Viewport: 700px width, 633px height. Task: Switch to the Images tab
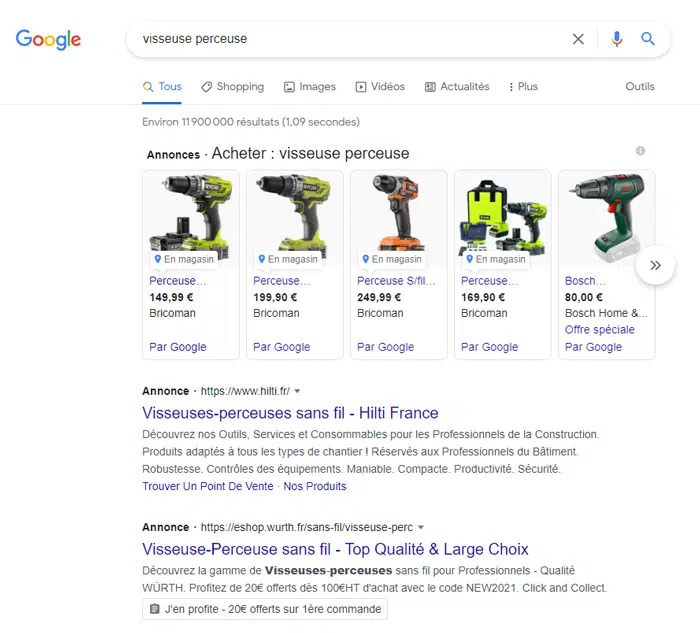coord(310,87)
